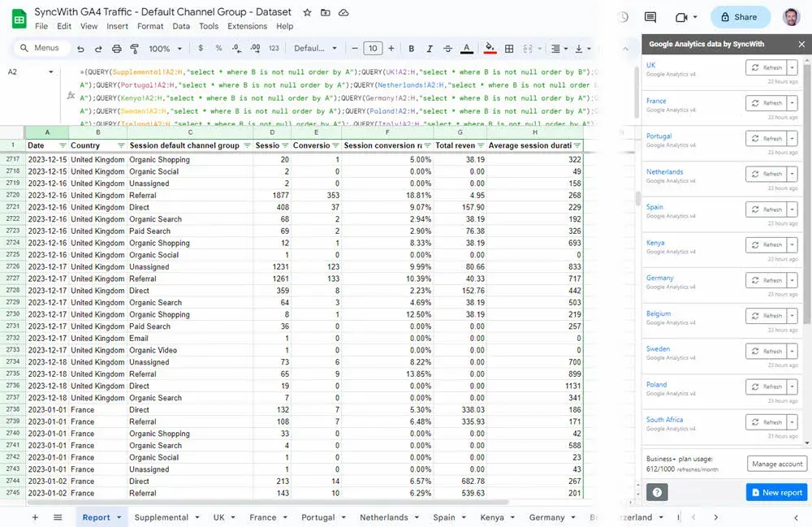Open the South Africa report link
812x527 pixels.
pos(664,419)
